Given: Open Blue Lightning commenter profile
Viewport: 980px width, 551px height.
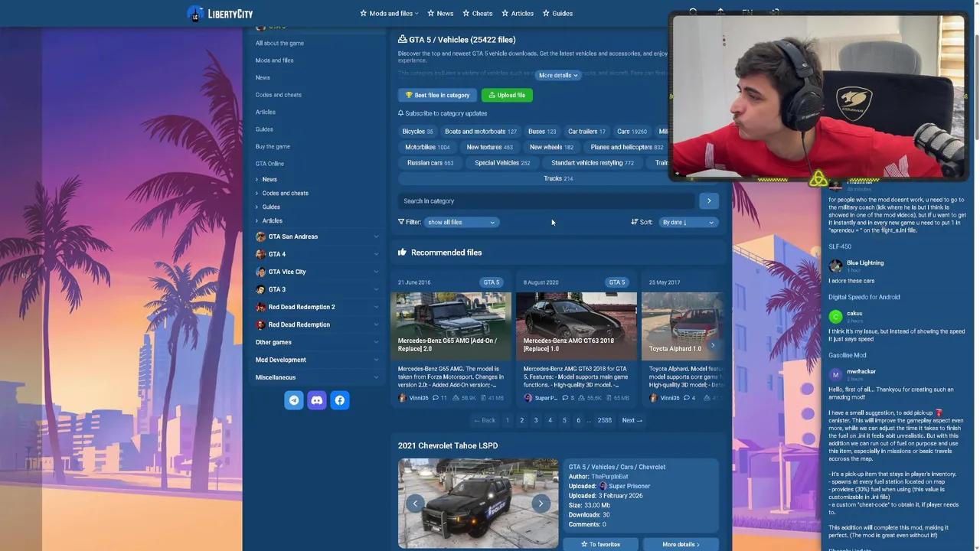Looking at the screenshot, I should 865,262.
